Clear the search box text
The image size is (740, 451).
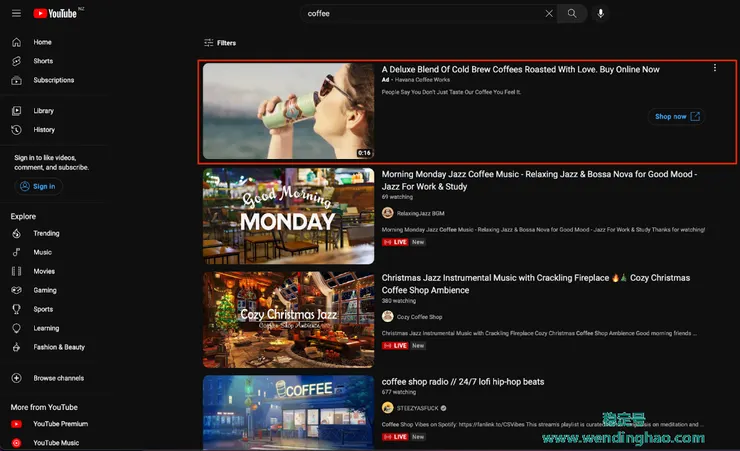click(548, 14)
